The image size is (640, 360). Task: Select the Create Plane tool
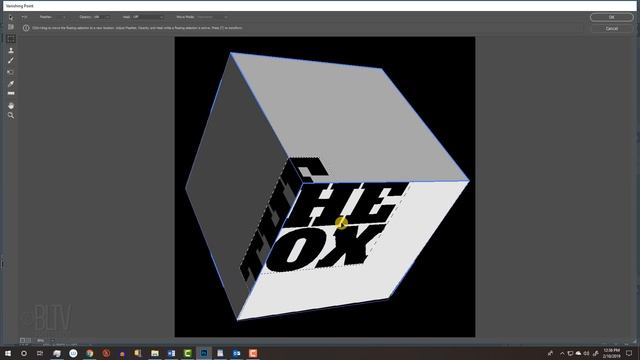click(11, 27)
